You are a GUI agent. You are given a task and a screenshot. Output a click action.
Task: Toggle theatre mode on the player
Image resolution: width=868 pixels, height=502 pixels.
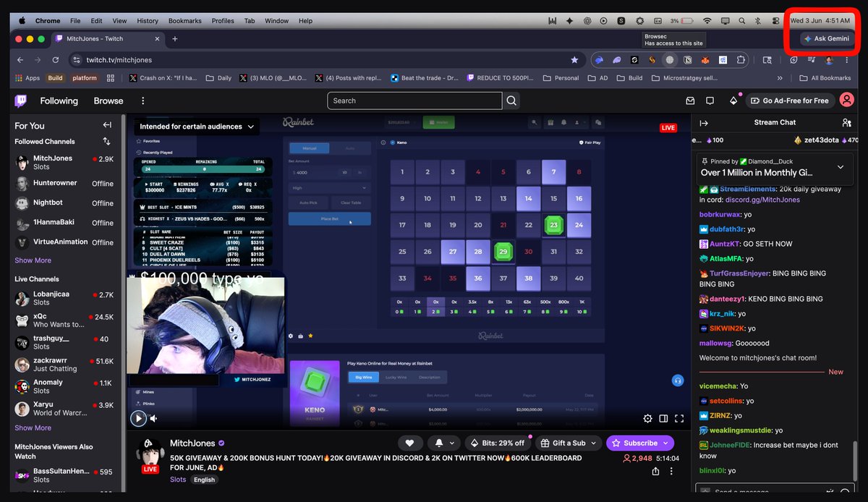click(663, 418)
